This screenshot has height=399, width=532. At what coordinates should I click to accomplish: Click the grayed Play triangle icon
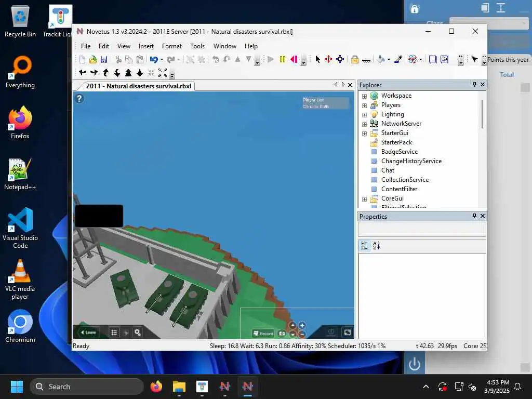pyautogui.click(x=270, y=59)
